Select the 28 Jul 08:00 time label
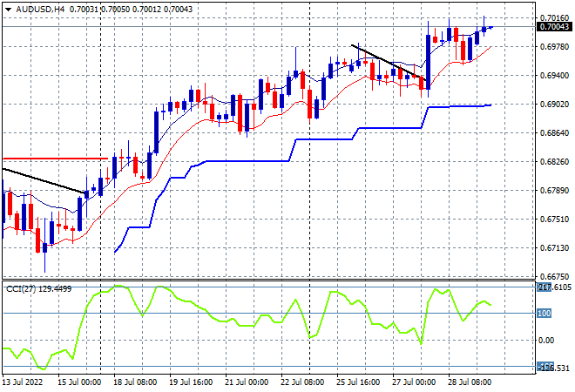This screenshot has height=392, width=575. click(x=470, y=382)
